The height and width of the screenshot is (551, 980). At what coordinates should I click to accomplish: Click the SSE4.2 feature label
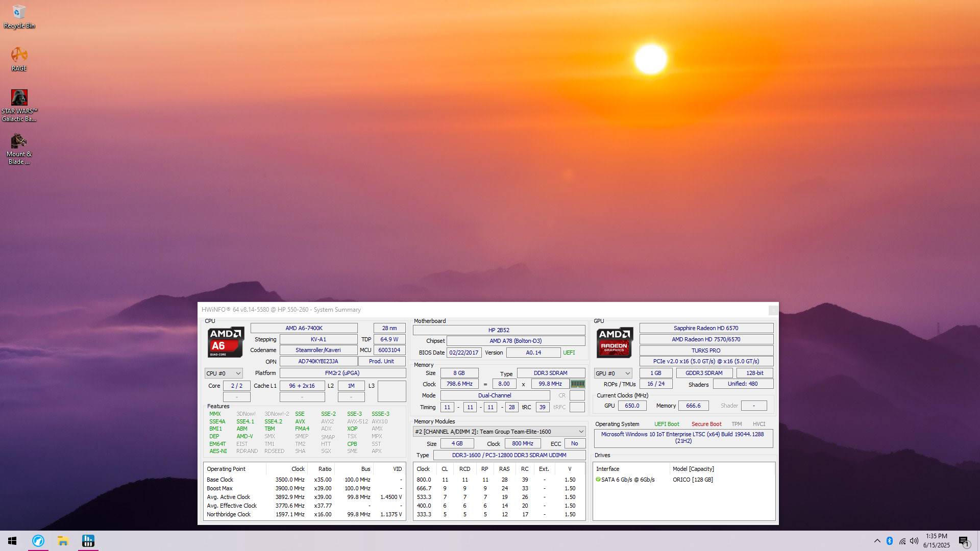coord(273,421)
